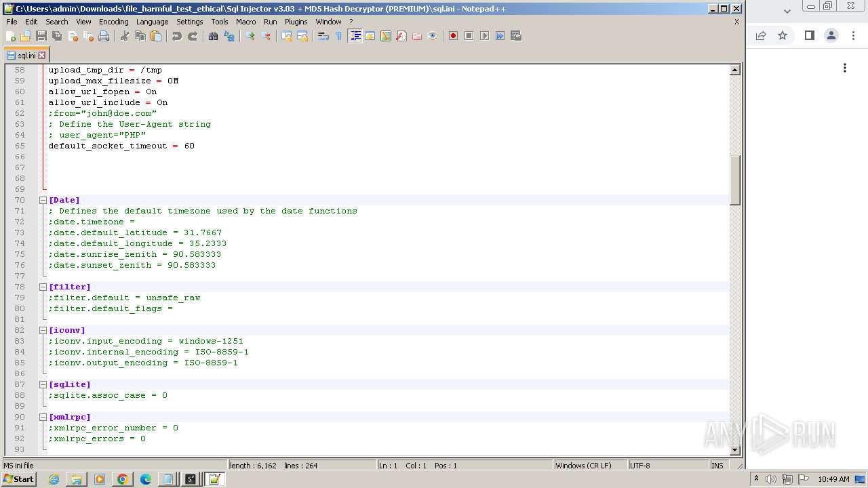This screenshot has width=868, height=488.
Task: Toggle the Show Indent Guide button
Action: click(355, 36)
